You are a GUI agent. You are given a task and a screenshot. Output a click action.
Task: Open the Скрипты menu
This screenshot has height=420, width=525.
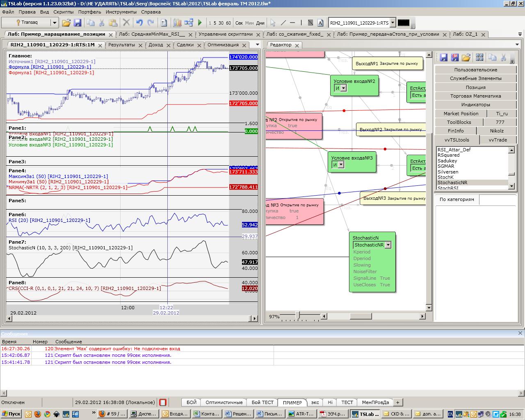[64, 12]
